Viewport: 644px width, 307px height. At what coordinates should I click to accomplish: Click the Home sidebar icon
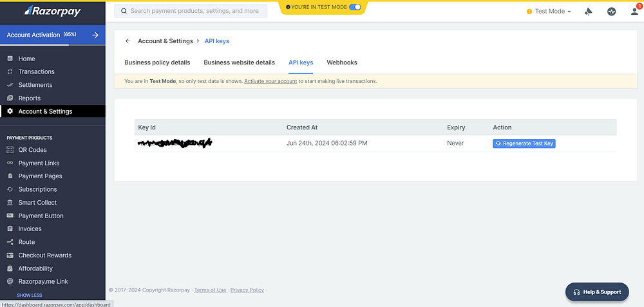[10, 59]
